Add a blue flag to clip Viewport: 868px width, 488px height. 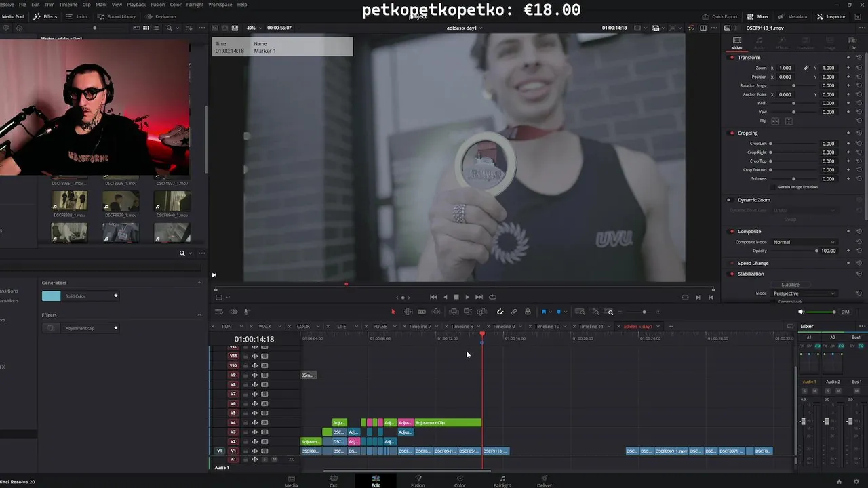[x=543, y=312]
